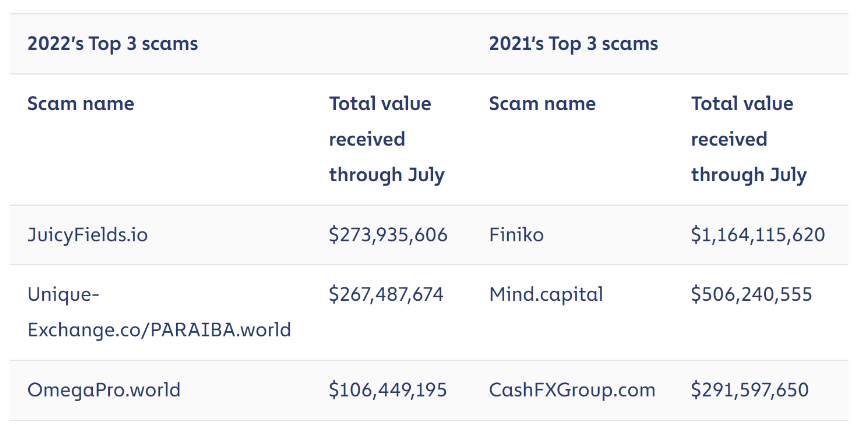Click the 2021 "Scam name" column header
This screenshot has height=432, width=859.
(542, 103)
